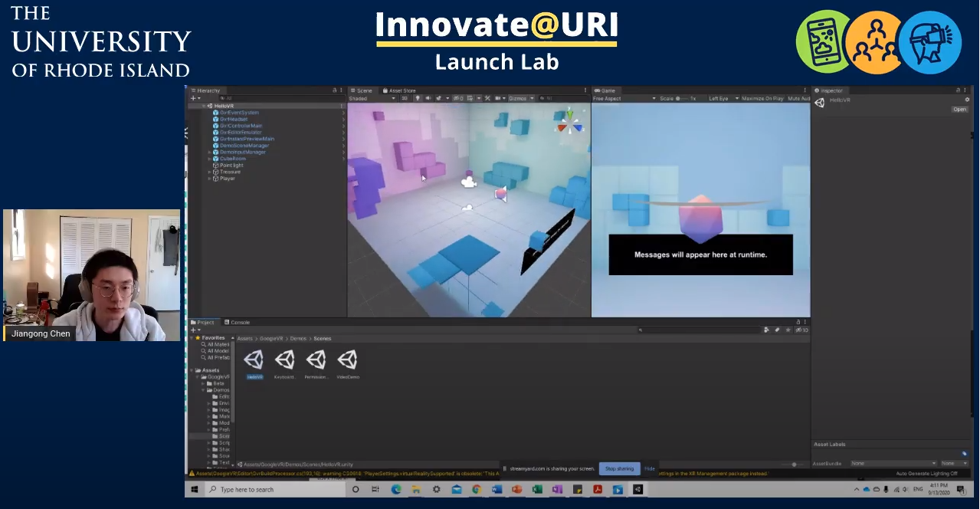Click the orientation gizmo in Scene view
The height and width of the screenshot is (509, 980).
point(569,120)
